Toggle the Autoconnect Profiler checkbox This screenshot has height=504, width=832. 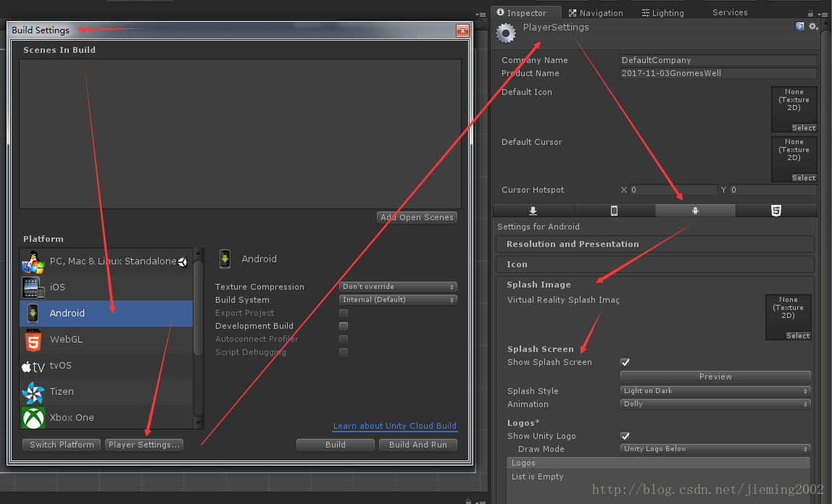click(344, 339)
